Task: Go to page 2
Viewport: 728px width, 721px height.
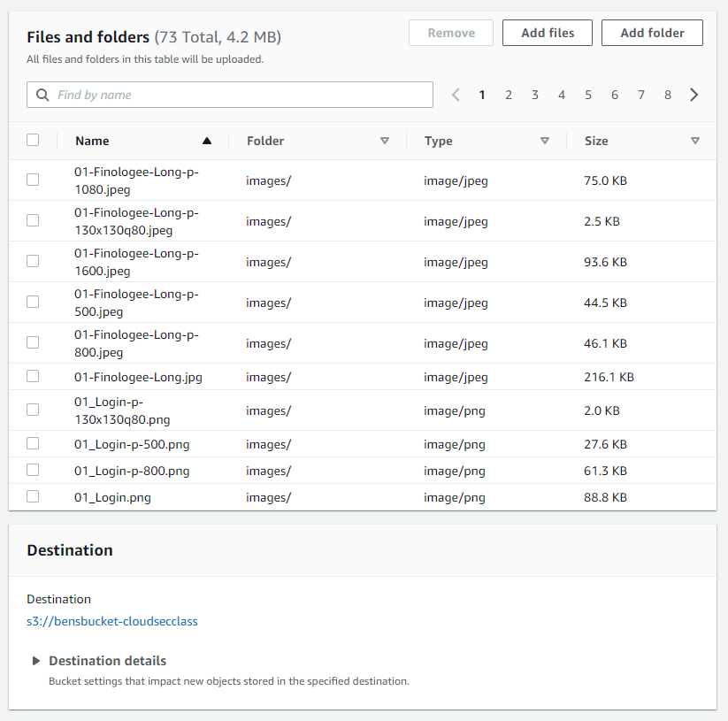Action: click(x=509, y=95)
